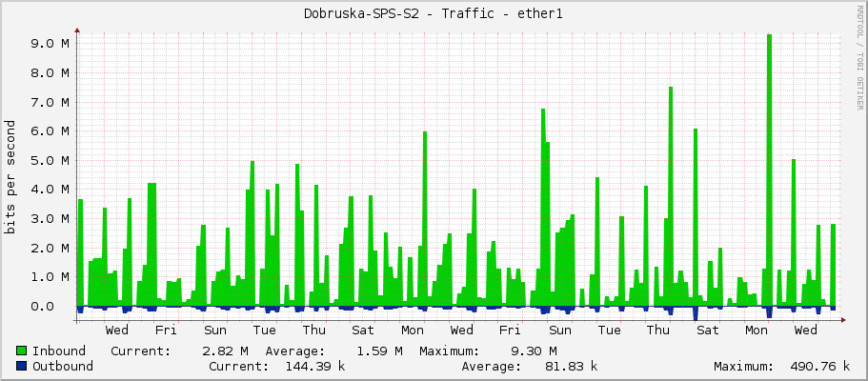Click the '2.0 M' y-axis label
Viewport: 868px width, 381px height.
50,248
